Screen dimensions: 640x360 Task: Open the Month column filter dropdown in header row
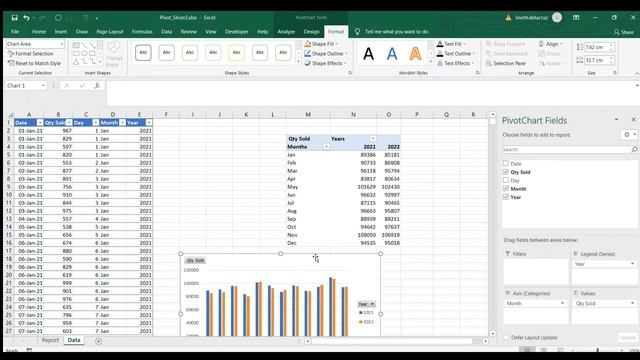coord(122,123)
